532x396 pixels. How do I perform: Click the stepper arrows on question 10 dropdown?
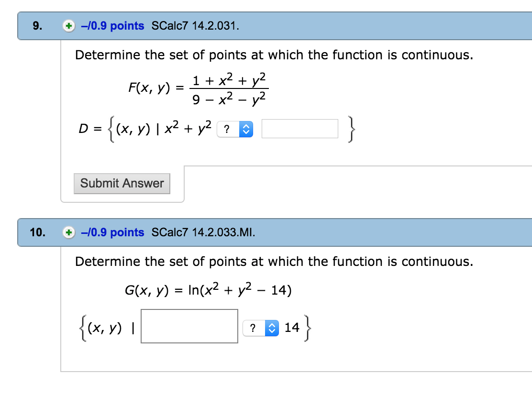pos(272,328)
